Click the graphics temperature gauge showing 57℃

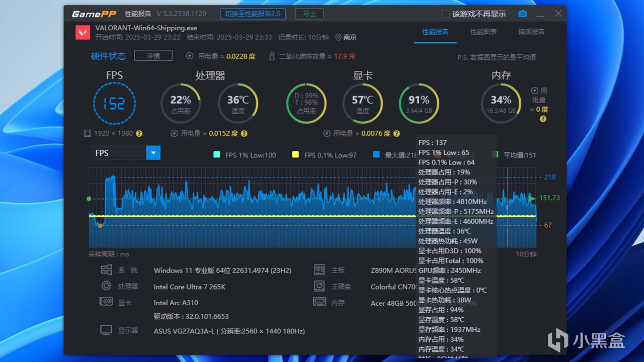(363, 104)
